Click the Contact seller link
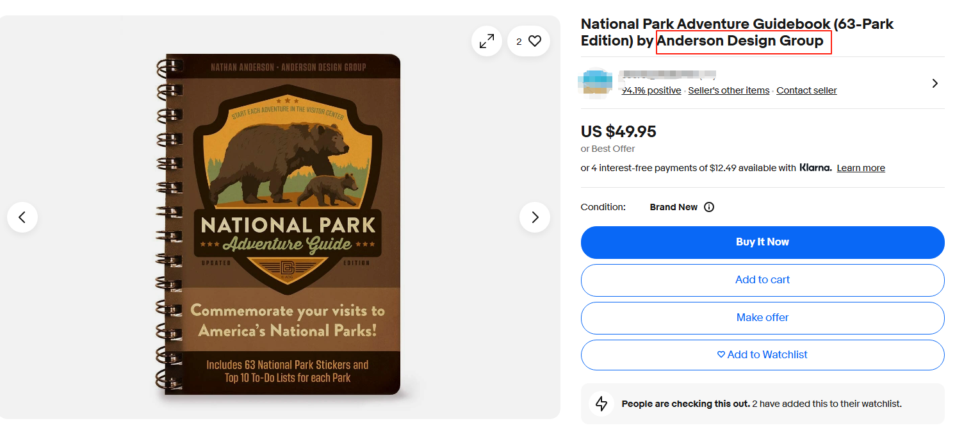The height and width of the screenshot is (430, 980). click(806, 90)
